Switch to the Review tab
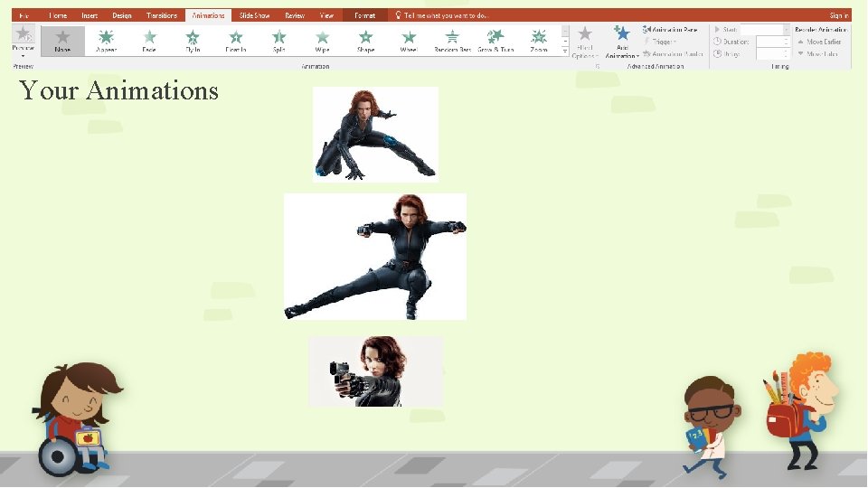Image resolution: width=868 pixels, height=488 pixels. [x=295, y=15]
